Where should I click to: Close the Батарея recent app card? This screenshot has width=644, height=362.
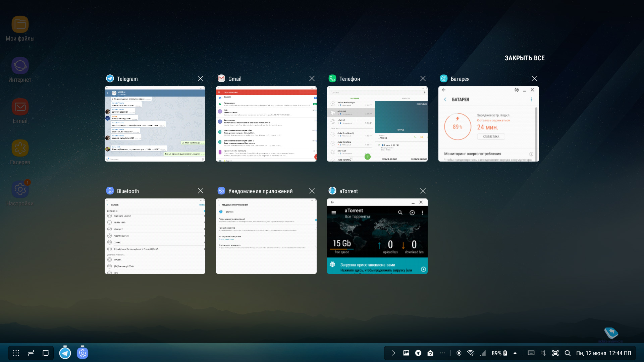pos(534,78)
